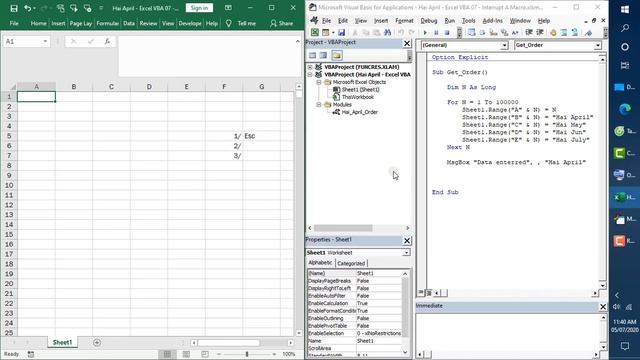Click the Sign in button in Excel
640x360 pixels.
point(199,8)
